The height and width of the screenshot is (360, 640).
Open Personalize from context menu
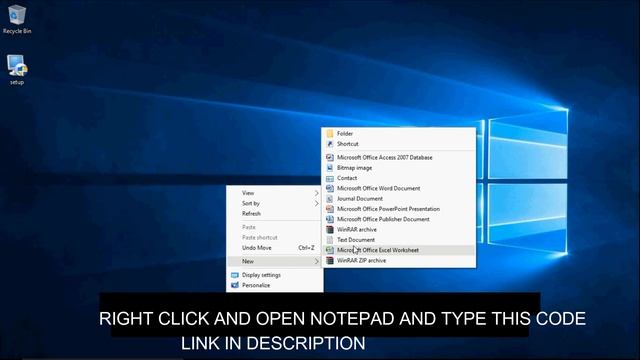274,285
